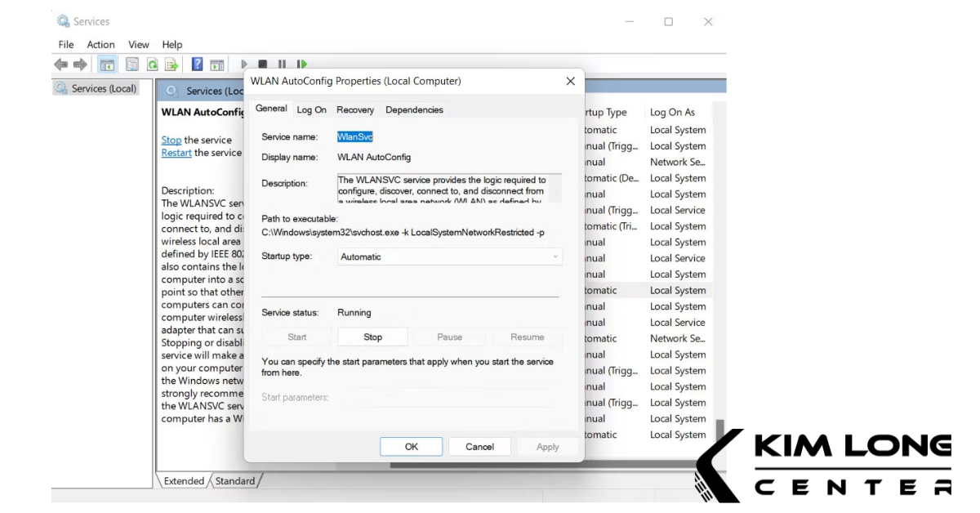This screenshot has height=513, width=980.
Task: Switch to the Recovery tab
Action: point(355,109)
